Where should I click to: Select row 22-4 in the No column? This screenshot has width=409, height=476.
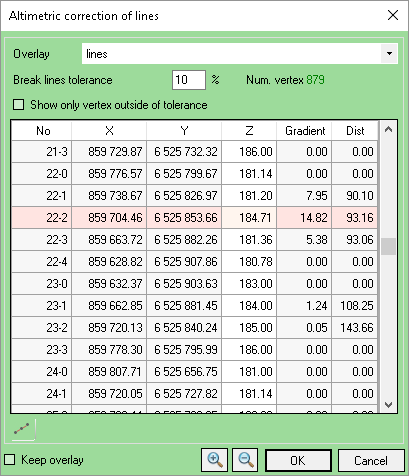coord(42,262)
